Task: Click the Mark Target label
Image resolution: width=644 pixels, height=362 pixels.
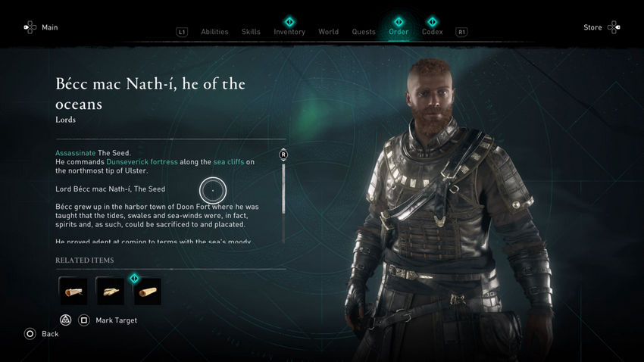Action: (x=116, y=320)
